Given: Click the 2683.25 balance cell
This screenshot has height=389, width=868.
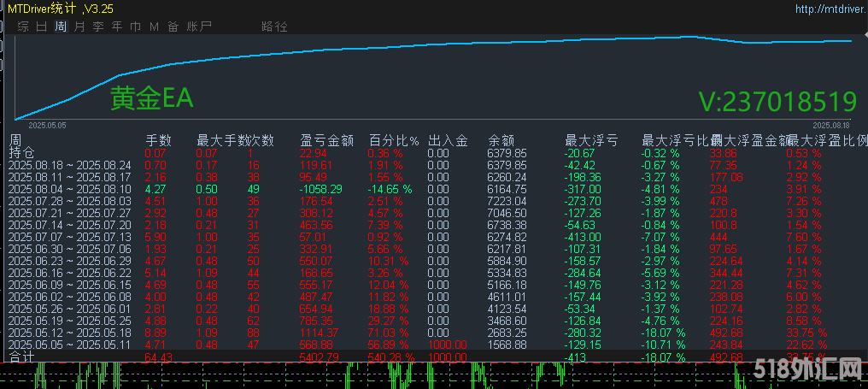Looking at the screenshot, I should pos(507,333).
